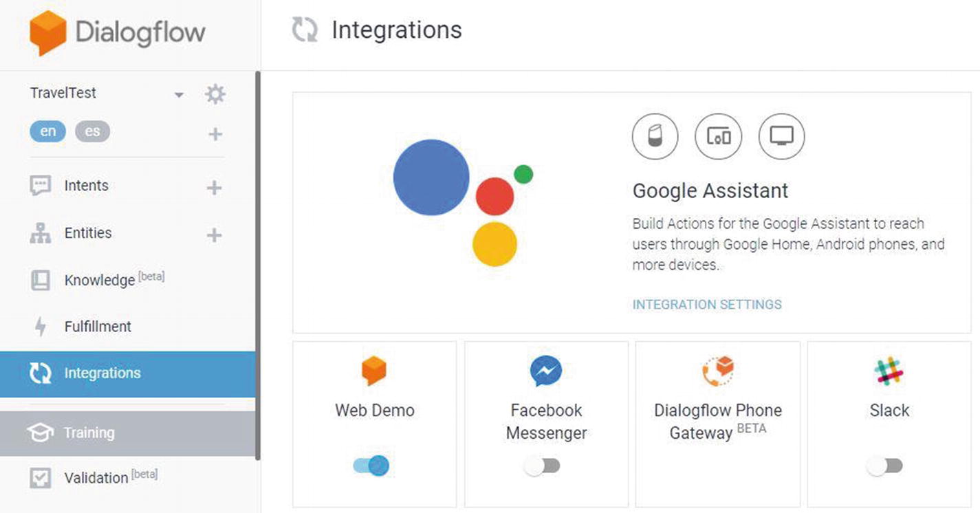Screen dimensions: 980x513
Task: Click the Google Home speaker icon
Action: coord(655,136)
